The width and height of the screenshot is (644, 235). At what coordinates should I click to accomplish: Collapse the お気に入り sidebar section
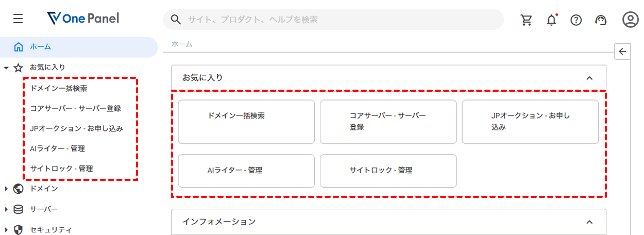coord(6,68)
